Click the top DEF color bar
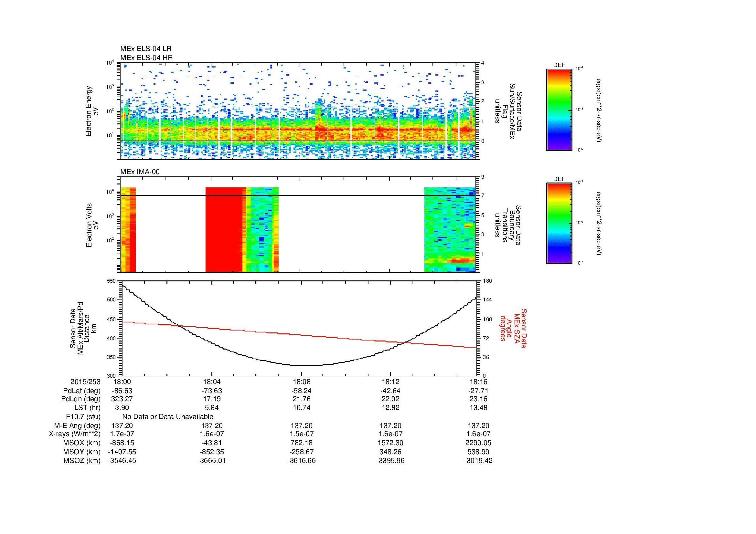 coord(559,110)
